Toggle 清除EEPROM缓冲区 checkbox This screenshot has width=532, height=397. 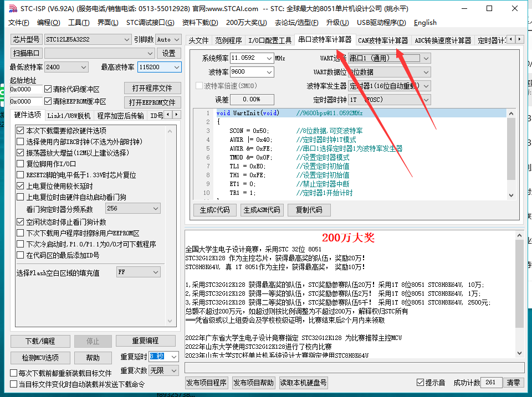click(48, 101)
